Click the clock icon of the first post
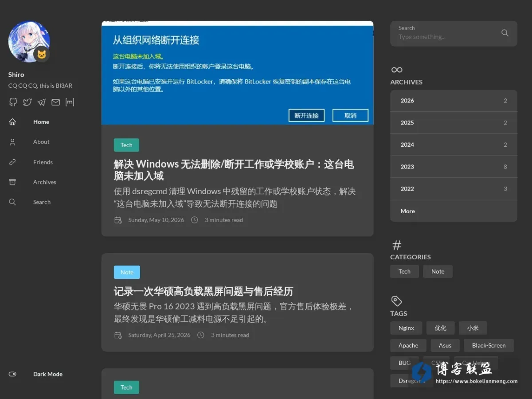Image resolution: width=532 pixels, height=399 pixels. [194, 220]
